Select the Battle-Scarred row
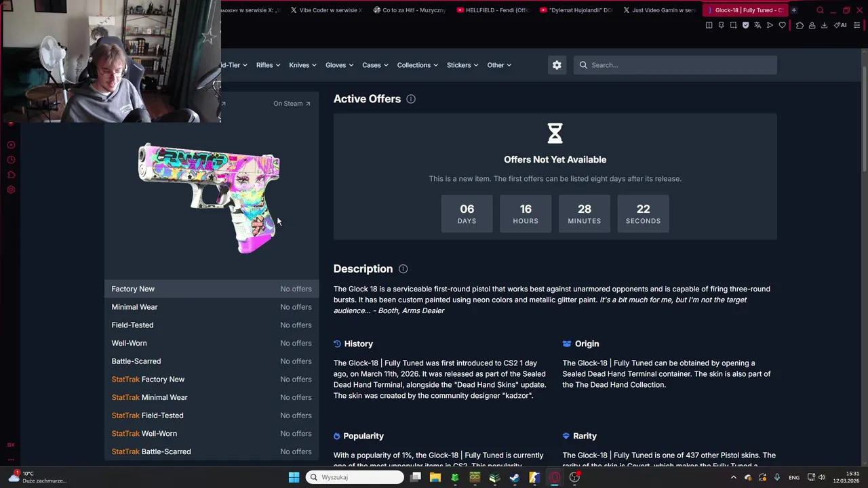Viewport: 868px width, 488px height. coord(212,361)
